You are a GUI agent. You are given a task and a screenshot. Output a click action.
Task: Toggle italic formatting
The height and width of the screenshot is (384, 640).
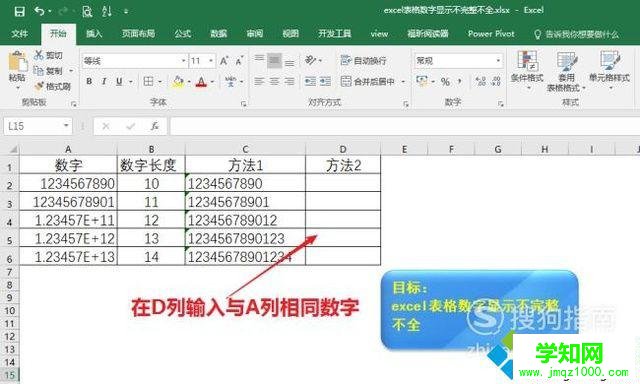[104, 82]
